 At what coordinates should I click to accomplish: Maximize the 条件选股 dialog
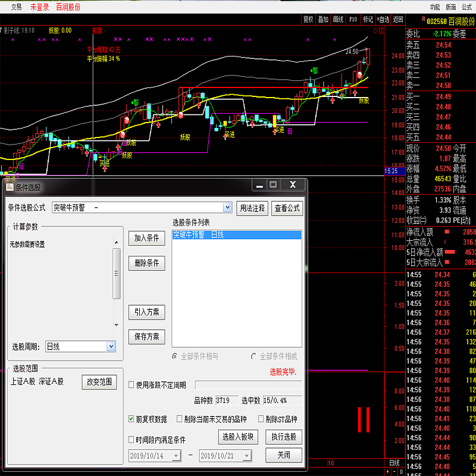(x=273, y=184)
